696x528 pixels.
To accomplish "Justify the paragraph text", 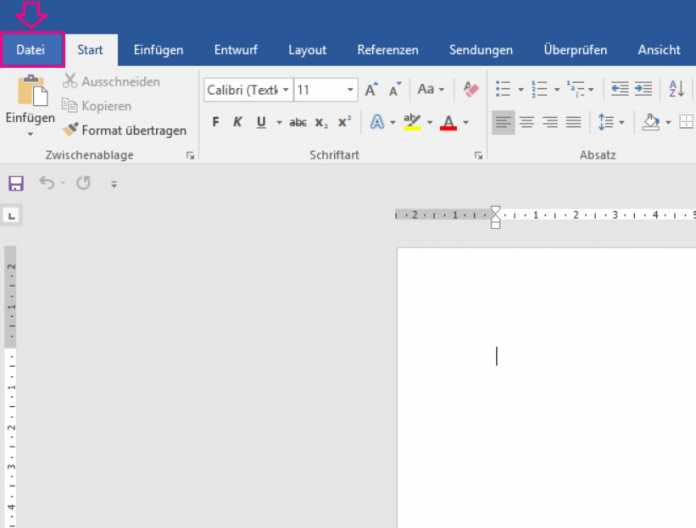I will 573,122.
